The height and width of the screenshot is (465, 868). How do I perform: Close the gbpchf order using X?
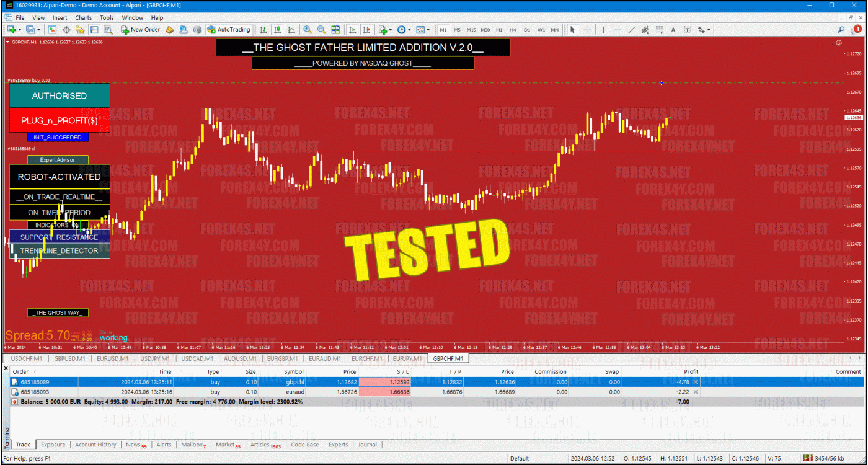click(695, 382)
